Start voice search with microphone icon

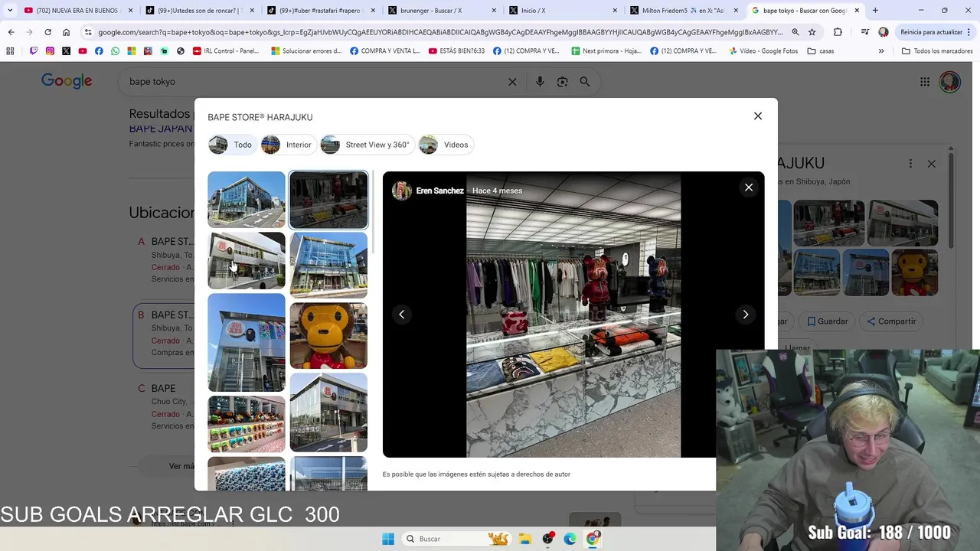tap(540, 82)
